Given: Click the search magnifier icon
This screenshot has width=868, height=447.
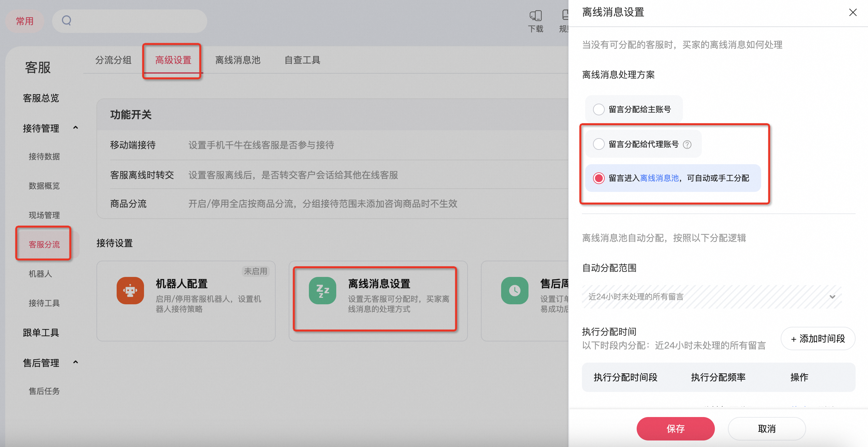Looking at the screenshot, I should (66, 21).
